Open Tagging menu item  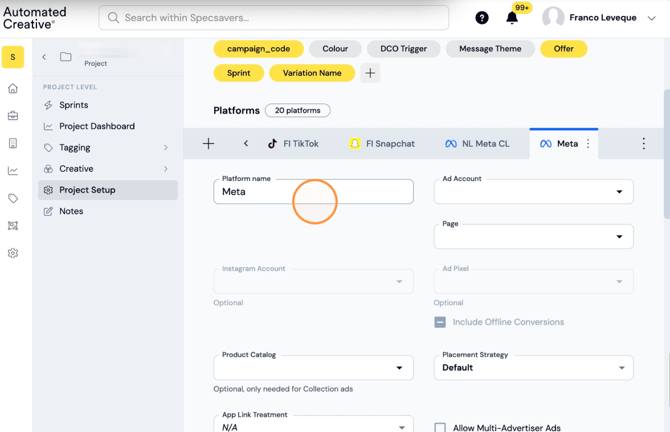coord(75,148)
